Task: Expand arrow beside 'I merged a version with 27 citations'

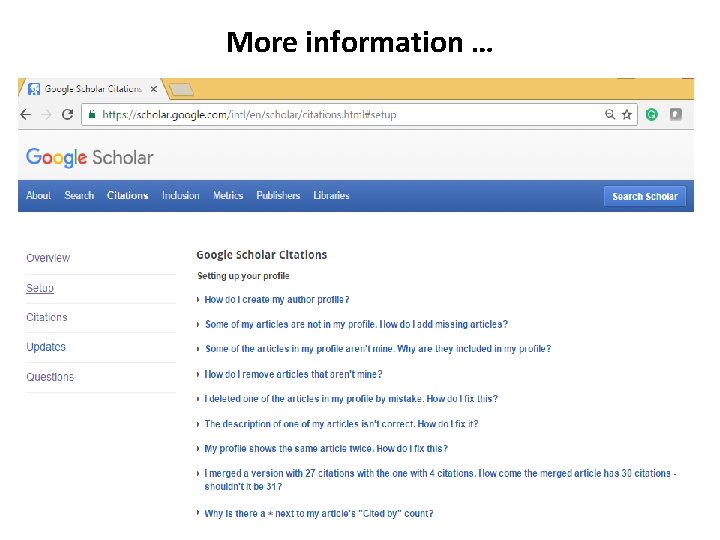Action: pyautogui.click(x=198, y=473)
